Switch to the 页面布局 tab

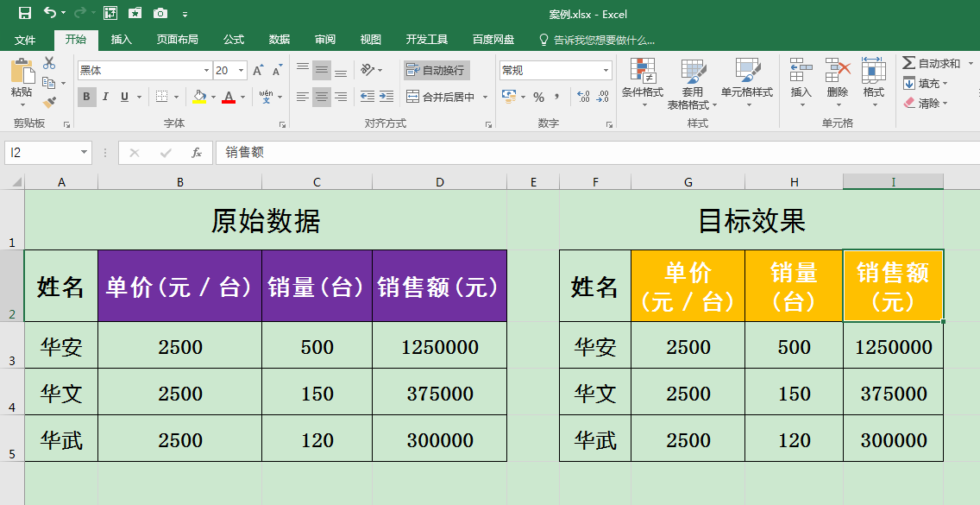pos(178,40)
